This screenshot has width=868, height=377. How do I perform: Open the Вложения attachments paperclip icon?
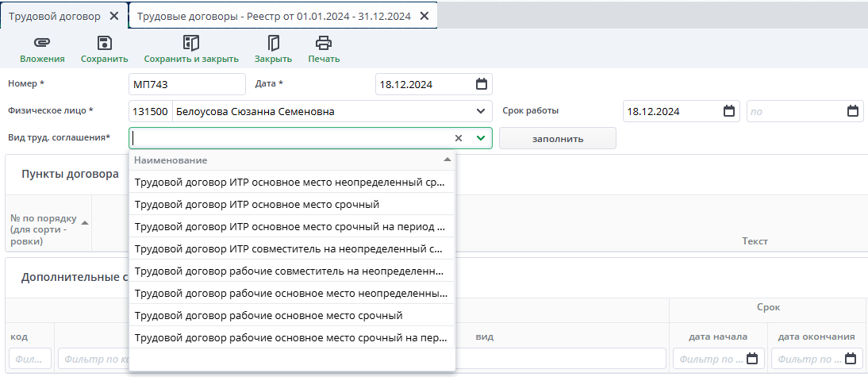[x=42, y=44]
